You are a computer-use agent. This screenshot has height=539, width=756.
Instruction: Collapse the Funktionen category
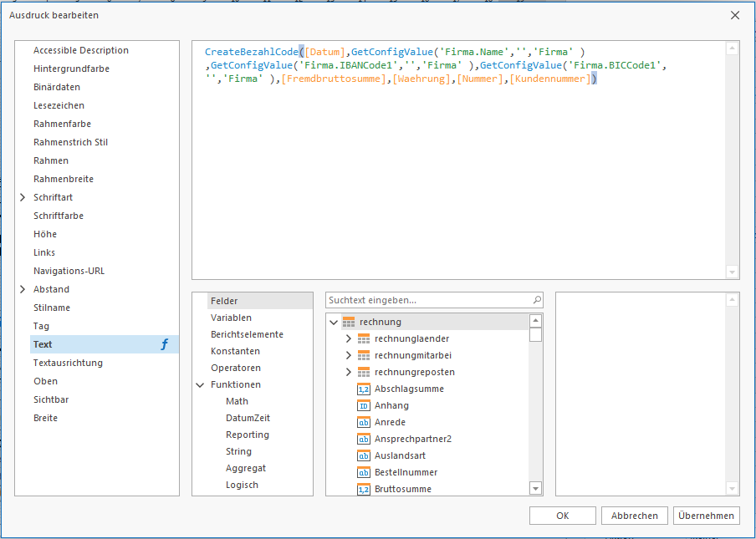point(200,385)
